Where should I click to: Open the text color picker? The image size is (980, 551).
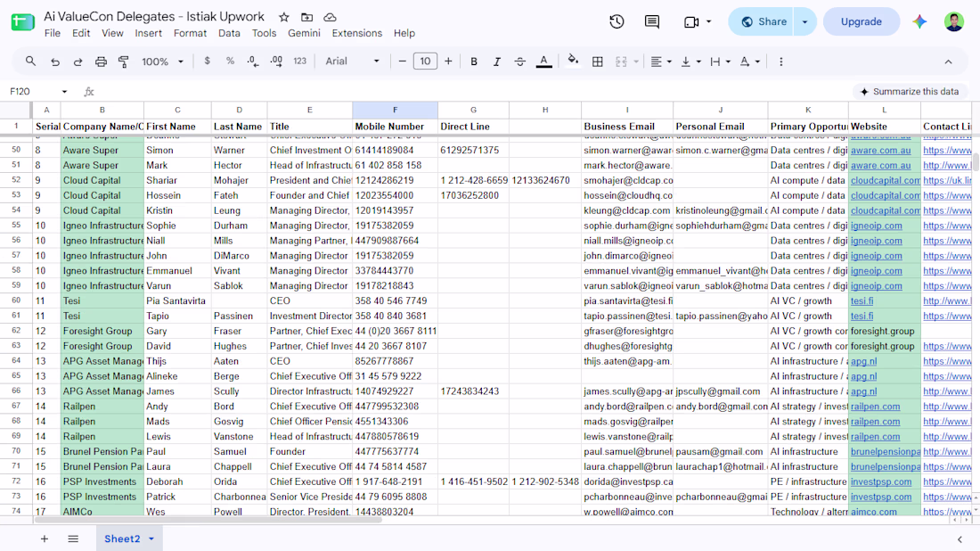[543, 62]
